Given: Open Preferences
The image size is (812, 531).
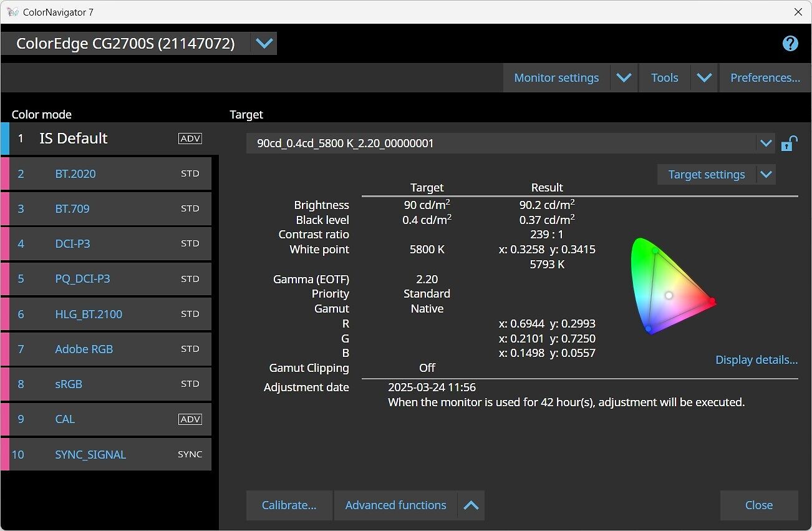Looking at the screenshot, I should [x=765, y=78].
